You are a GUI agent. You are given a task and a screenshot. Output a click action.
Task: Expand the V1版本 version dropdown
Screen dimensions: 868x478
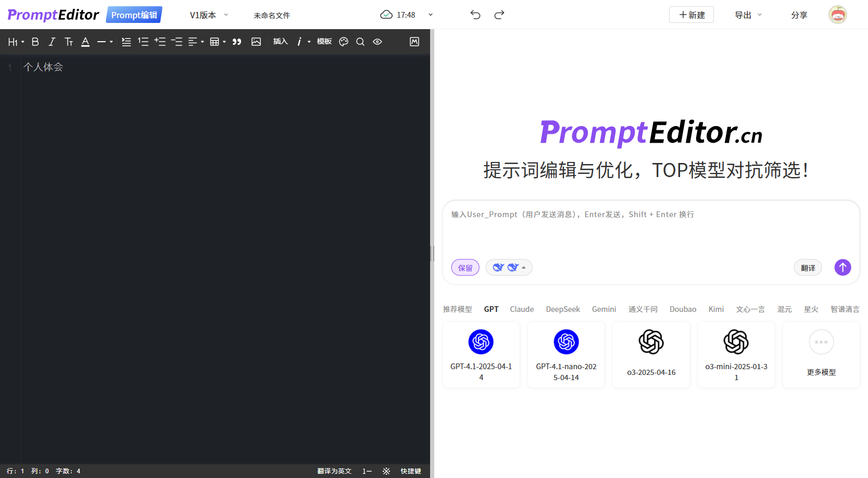208,15
